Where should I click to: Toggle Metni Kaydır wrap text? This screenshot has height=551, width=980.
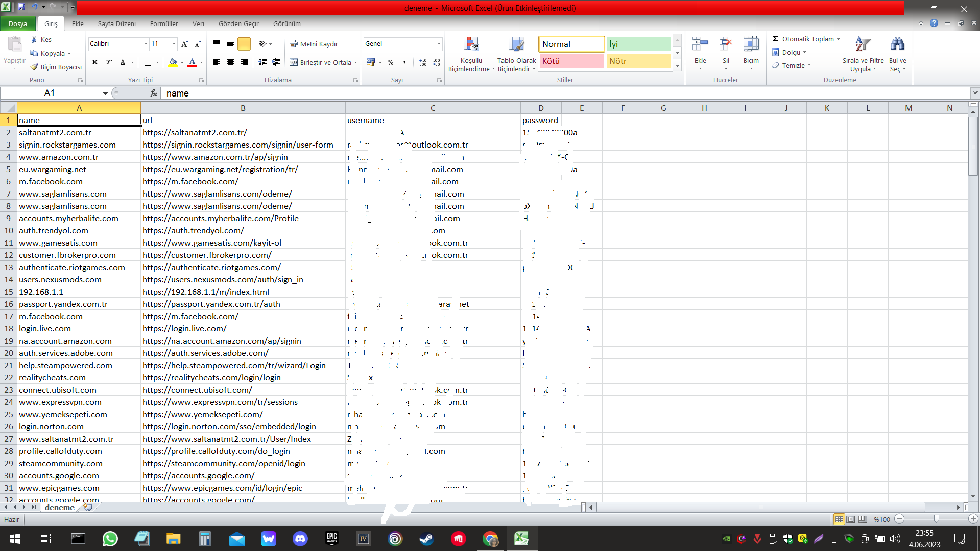pyautogui.click(x=314, y=44)
